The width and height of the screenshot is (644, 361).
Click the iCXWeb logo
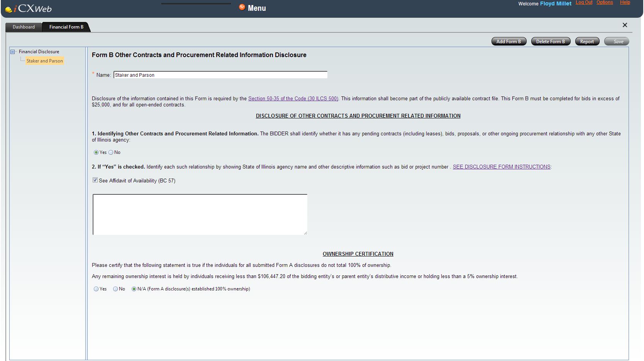tap(29, 8)
